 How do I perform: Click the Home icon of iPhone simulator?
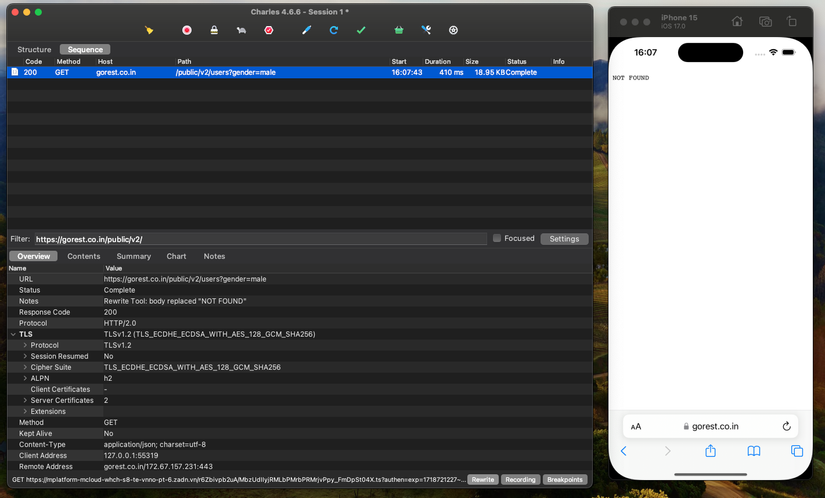pyautogui.click(x=737, y=22)
